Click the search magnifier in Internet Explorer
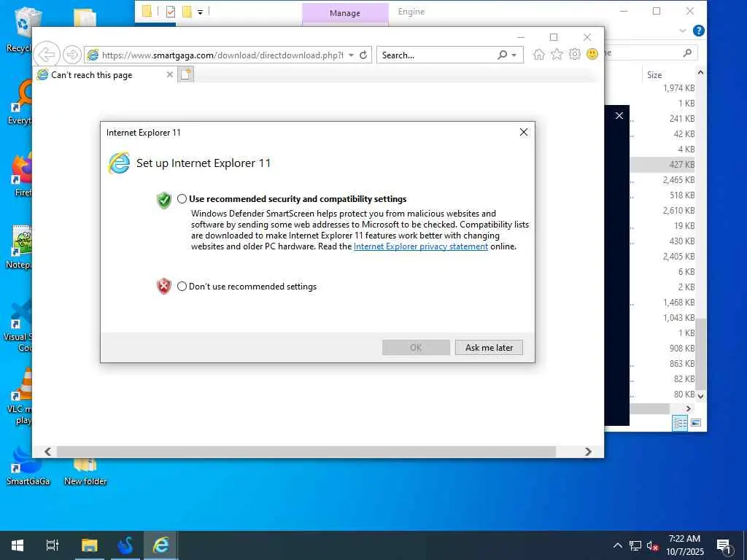 pos(502,55)
